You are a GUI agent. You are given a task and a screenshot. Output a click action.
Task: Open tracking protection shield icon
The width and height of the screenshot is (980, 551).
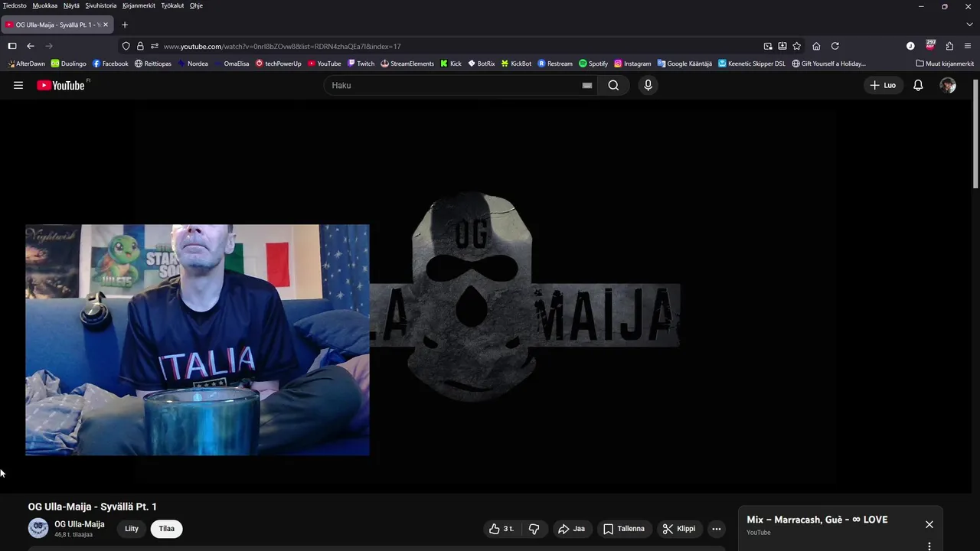(126, 46)
